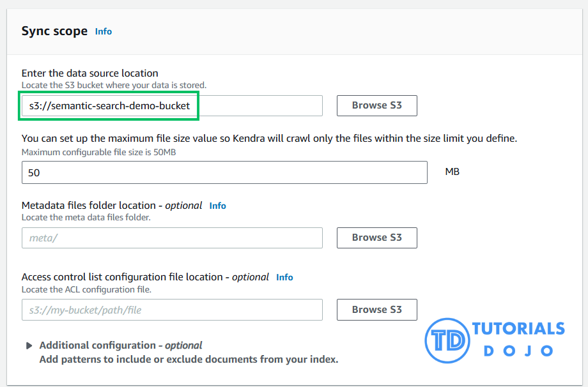588x387 pixels.
Task: Click the MB unit label
Action: pos(452,172)
